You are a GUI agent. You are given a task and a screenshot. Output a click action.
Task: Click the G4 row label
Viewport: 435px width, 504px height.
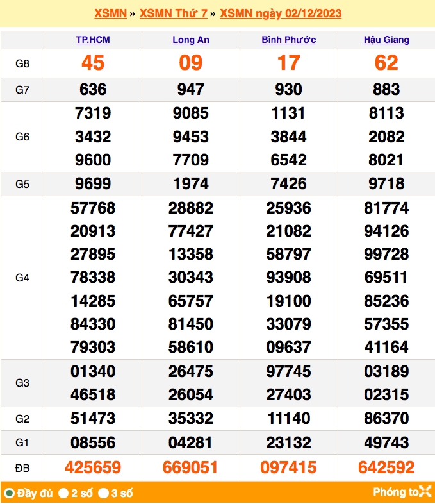pos(22,278)
